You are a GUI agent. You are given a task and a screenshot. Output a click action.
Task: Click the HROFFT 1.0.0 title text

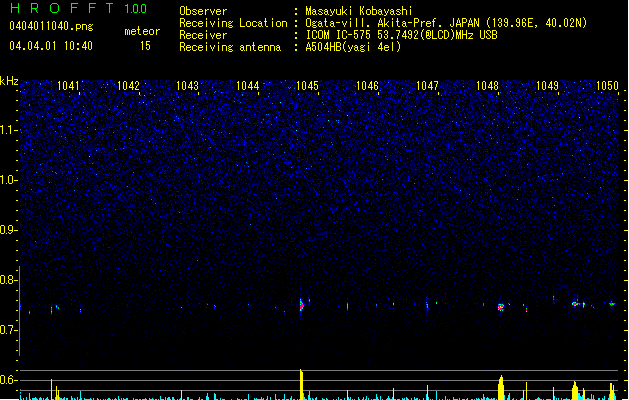point(78,8)
